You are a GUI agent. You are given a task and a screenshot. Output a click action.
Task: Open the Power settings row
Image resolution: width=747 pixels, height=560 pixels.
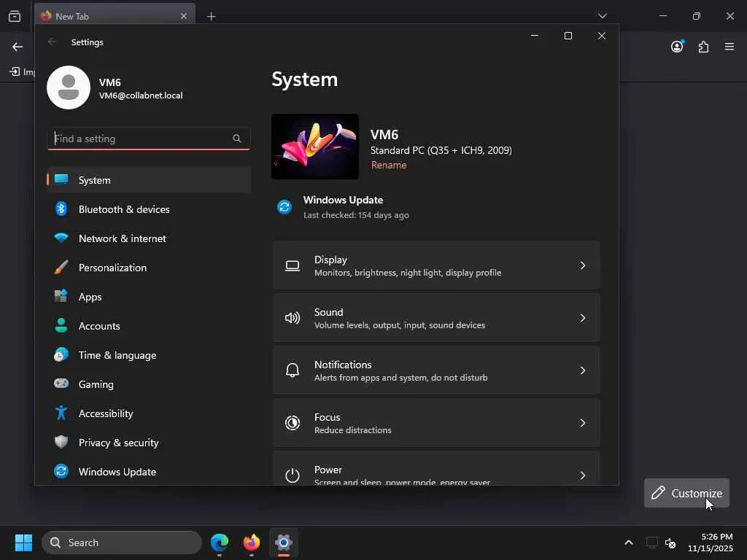436,469
